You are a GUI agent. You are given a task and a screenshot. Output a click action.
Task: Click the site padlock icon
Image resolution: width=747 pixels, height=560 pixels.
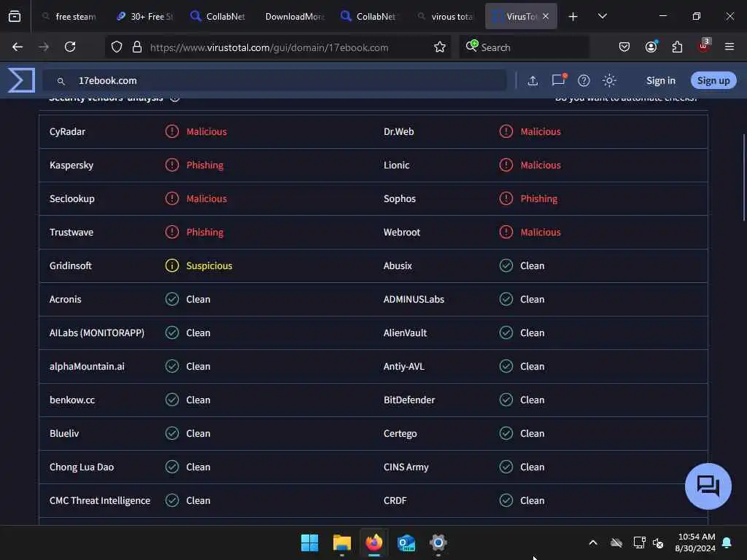[137, 47]
